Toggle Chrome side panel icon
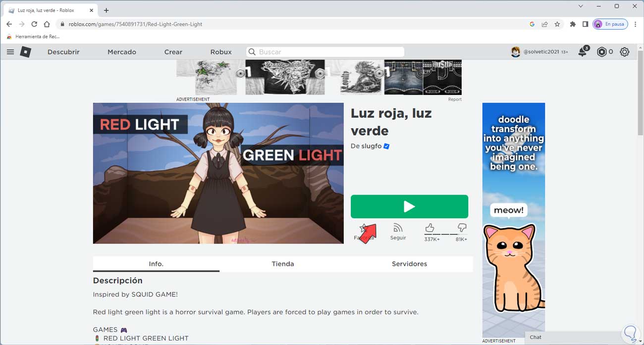This screenshot has height=345, width=644. (585, 24)
